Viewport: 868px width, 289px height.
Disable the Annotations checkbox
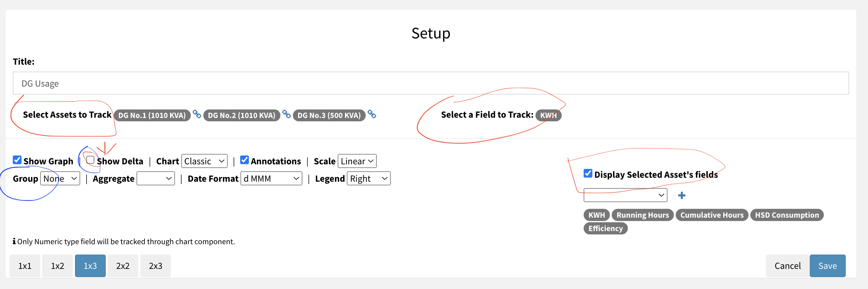tap(245, 159)
